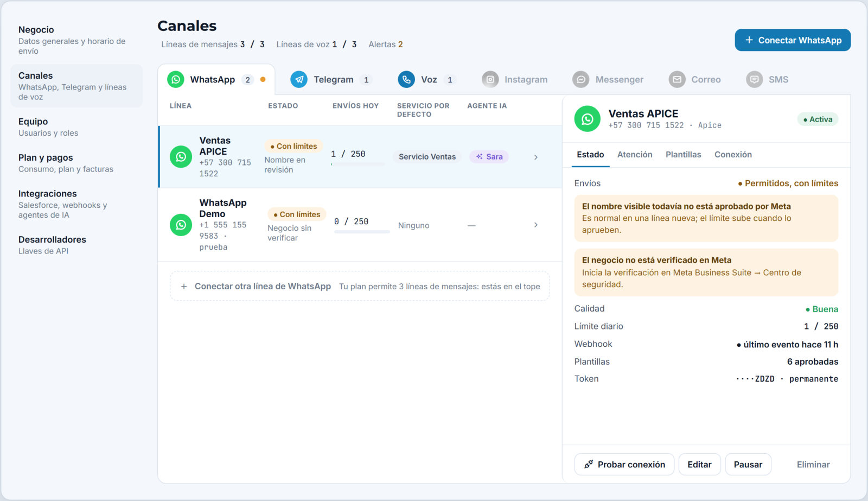Screen dimensions: 868x501
Task: Click the WhatsApp icon in the WhatsApp tab
Action: (x=175, y=79)
